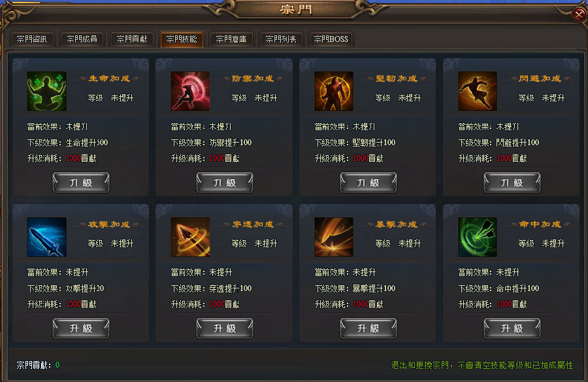The height and width of the screenshot is (382, 588).
Task: Upgrade the 生命加成 skill with 升級 button
Action: click(81, 182)
